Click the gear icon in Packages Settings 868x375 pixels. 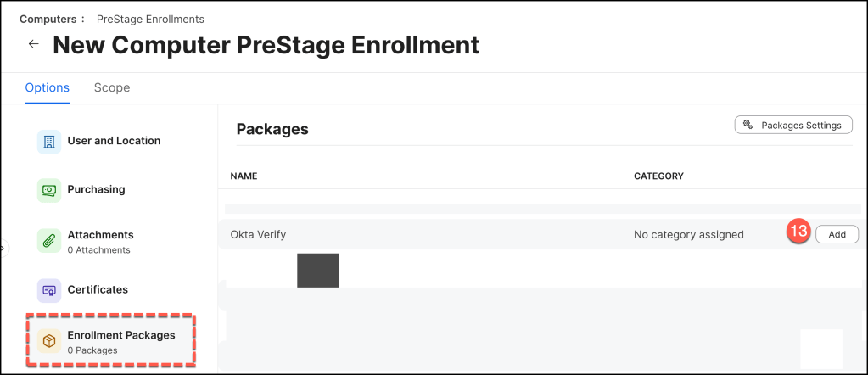point(748,126)
